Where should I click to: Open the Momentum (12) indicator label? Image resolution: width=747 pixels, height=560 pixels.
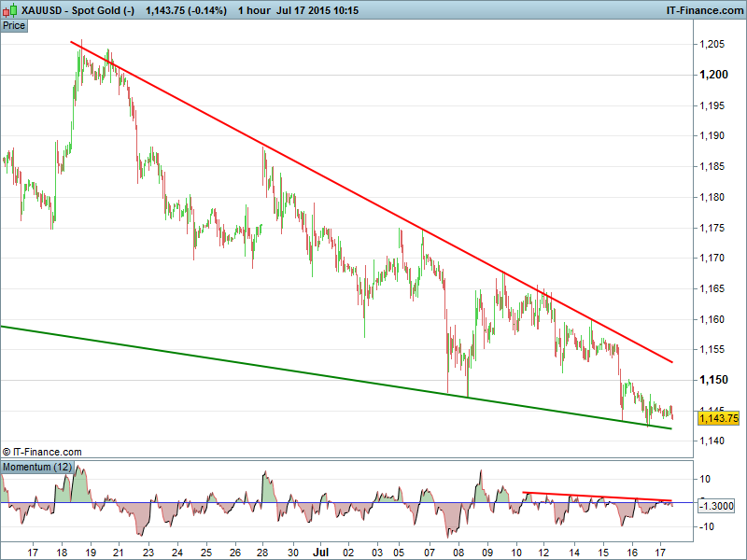tap(37, 466)
